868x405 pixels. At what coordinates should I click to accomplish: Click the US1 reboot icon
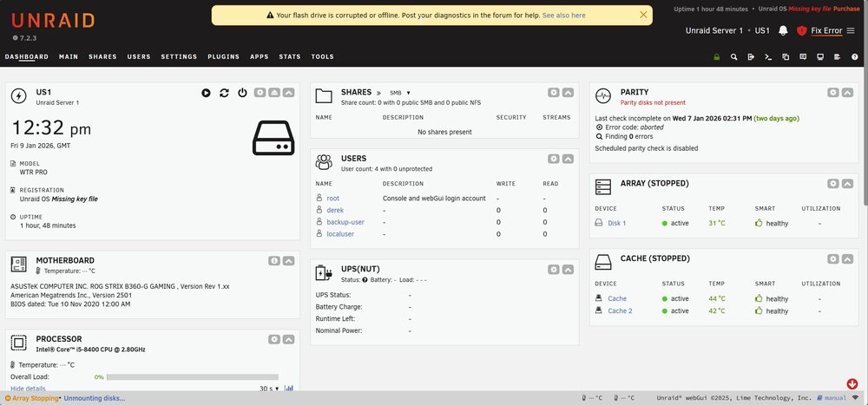click(224, 93)
